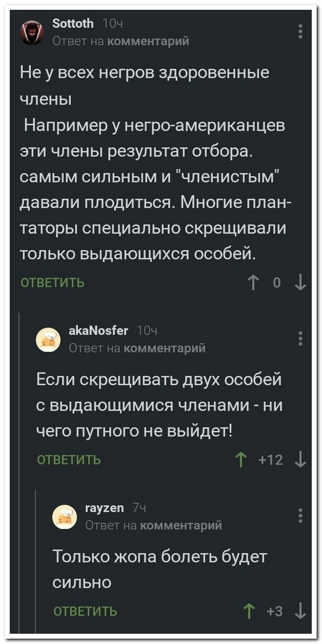The height and width of the screenshot is (644, 322).
Task: Upvote rayzen's comment
Action: (x=249, y=611)
